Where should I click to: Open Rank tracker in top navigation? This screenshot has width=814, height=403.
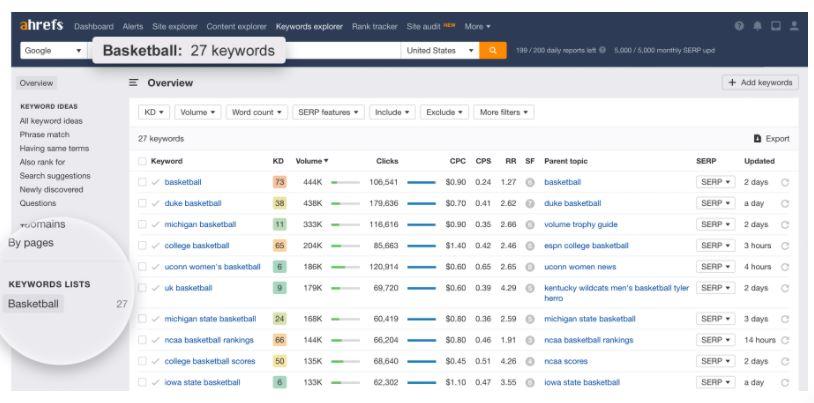point(374,26)
